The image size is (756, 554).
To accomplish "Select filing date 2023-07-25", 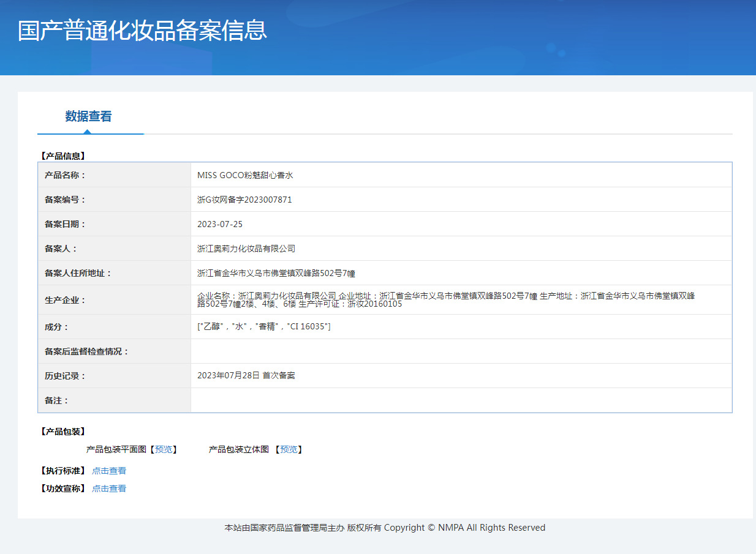I will click(220, 224).
